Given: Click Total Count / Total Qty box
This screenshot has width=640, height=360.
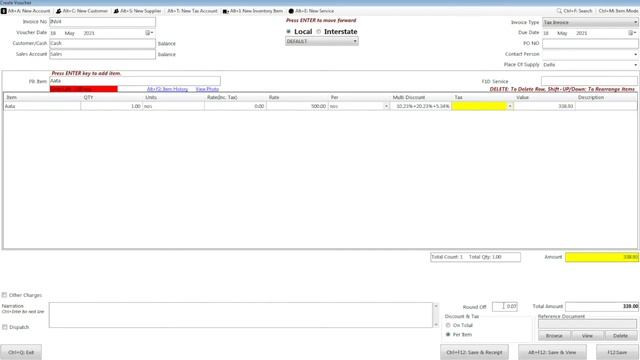Looking at the screenshot, I should pyautogui.click(x=476, y=257).
